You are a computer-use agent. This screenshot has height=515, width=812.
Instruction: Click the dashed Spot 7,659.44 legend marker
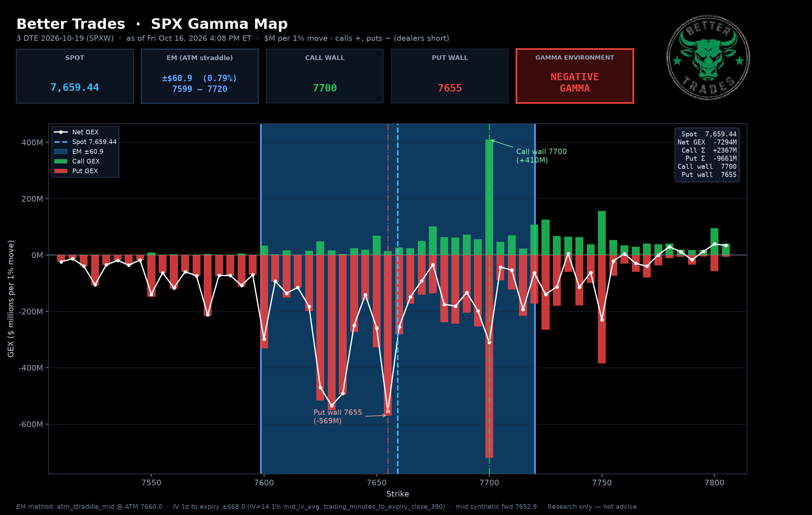[x=61, y=142]
